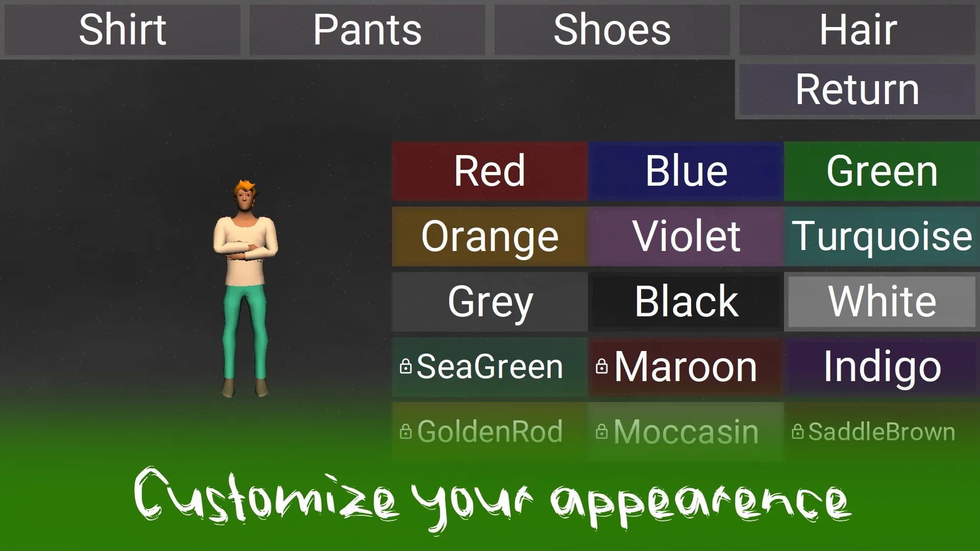Select Black color option

[x=686, y=300]
